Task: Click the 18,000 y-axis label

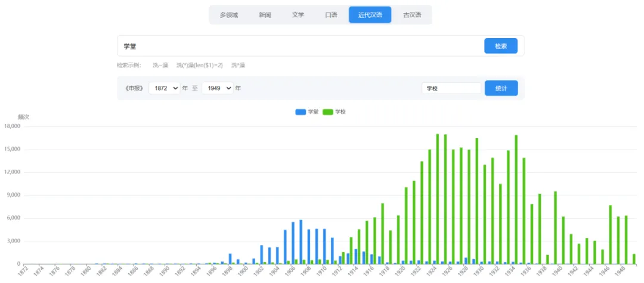Action: (x=11, y=126)
